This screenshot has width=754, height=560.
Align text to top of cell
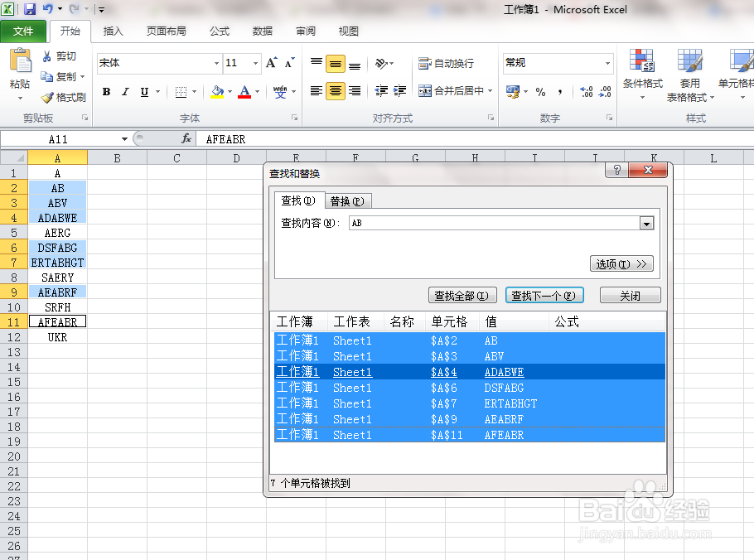[x=317, y=63]
